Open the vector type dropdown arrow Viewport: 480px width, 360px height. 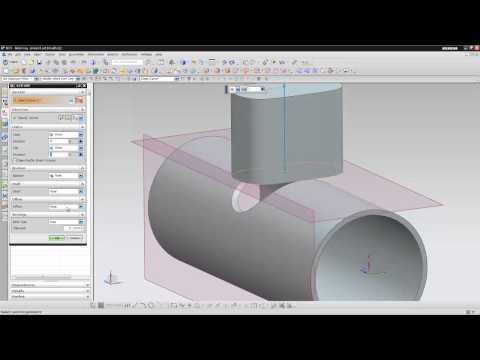pyautogui.click(x=81, y=118)
